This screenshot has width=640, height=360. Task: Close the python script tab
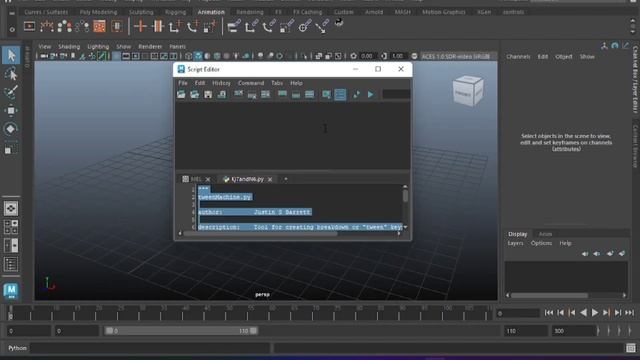pyautogui.click(x=270, y=179)
